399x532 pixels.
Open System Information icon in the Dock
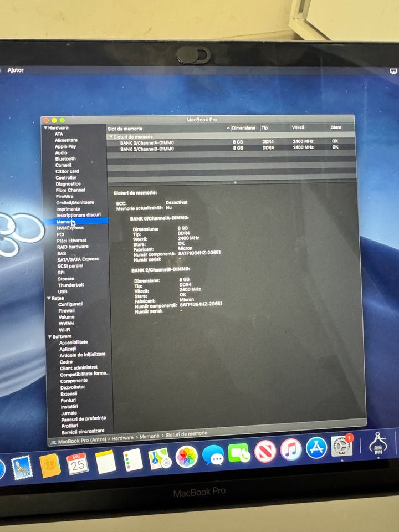tap(378, 443)
